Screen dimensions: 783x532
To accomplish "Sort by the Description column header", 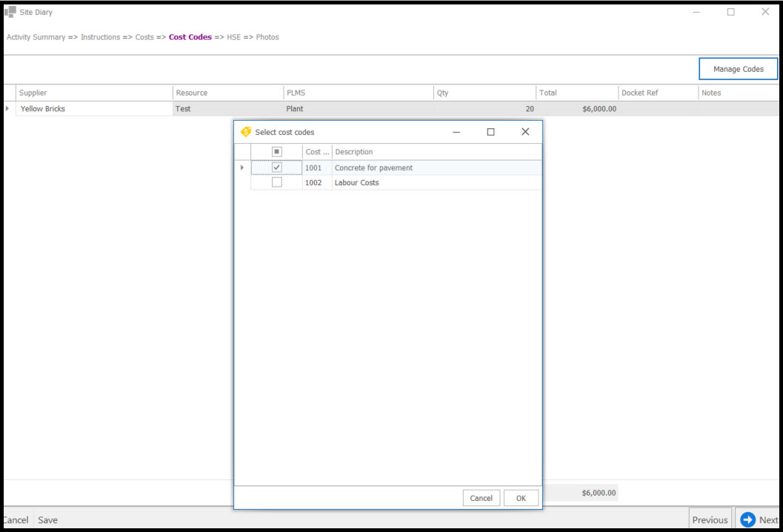I will 437,152.
